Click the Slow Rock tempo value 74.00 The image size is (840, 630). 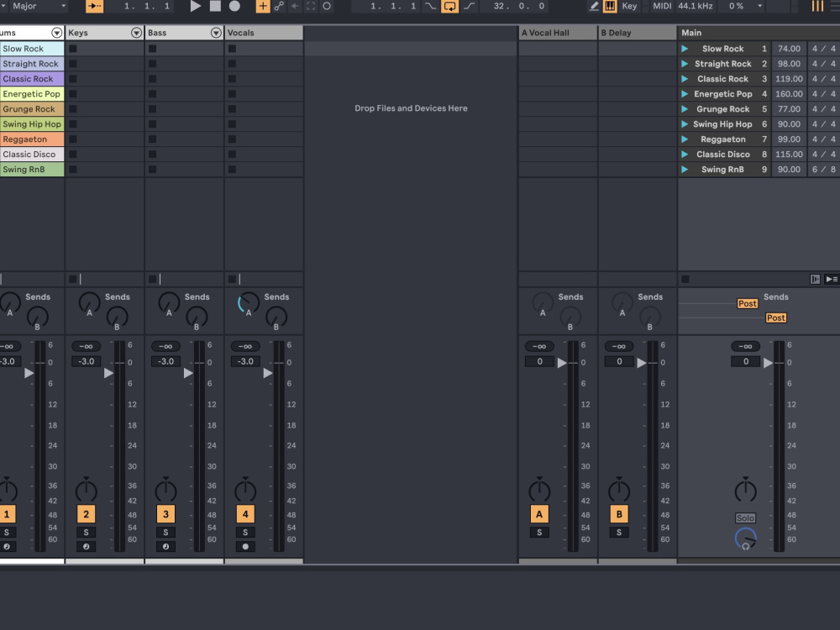tap(789, 49)
